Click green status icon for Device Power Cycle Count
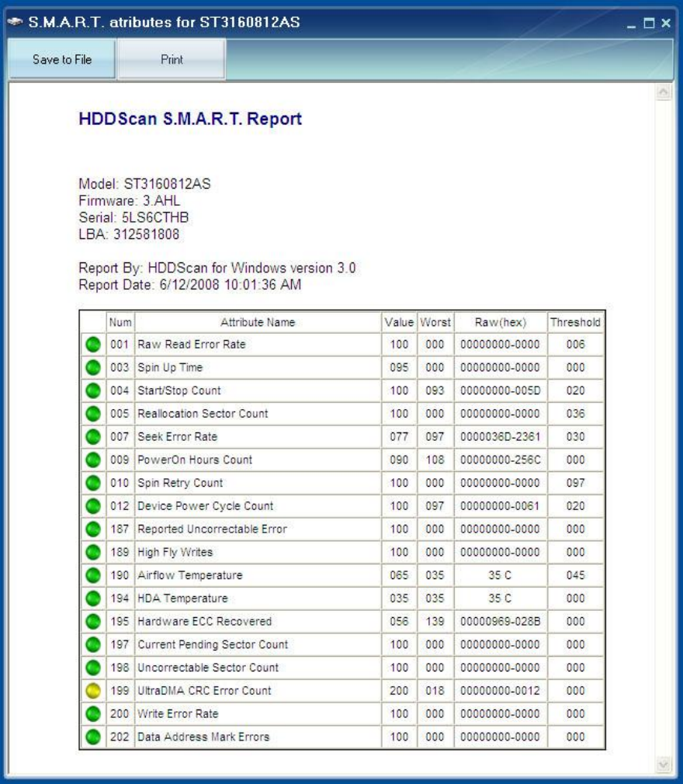Image resolution: width=683 pixels, height=784 pixels. click(93, 506)
